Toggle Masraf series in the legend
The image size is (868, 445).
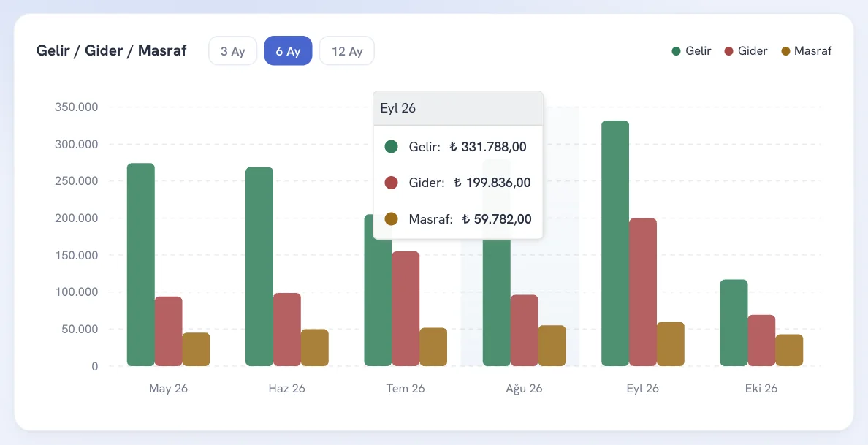[x=807, y=51]
